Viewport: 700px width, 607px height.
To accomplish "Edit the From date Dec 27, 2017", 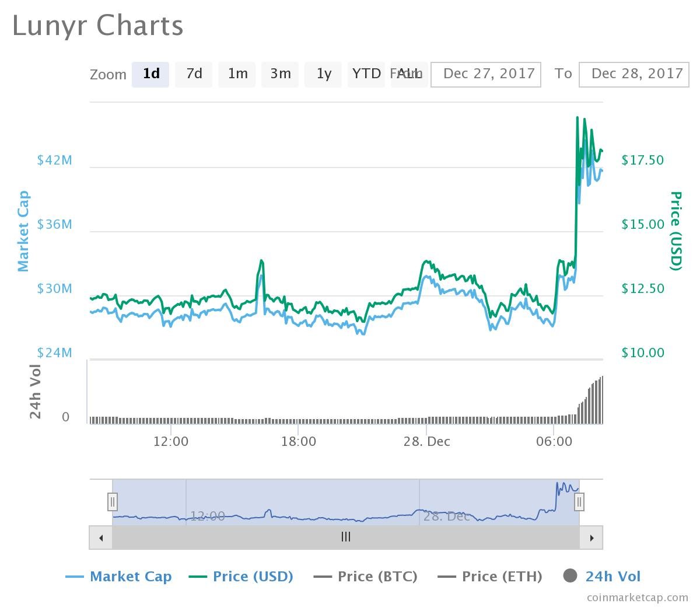I will point(486,75).
